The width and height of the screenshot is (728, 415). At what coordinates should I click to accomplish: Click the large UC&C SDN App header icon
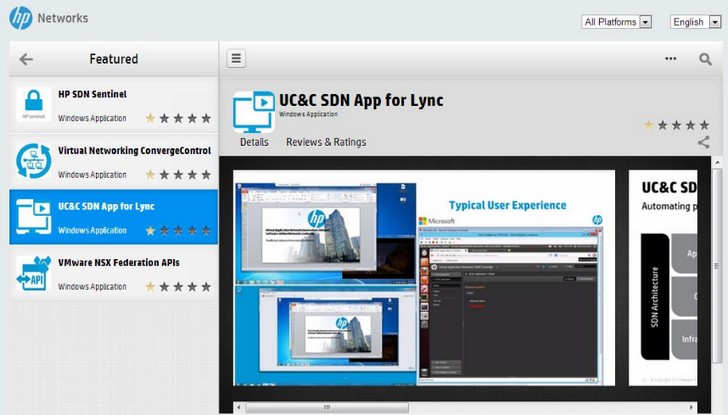pos(254,112)
